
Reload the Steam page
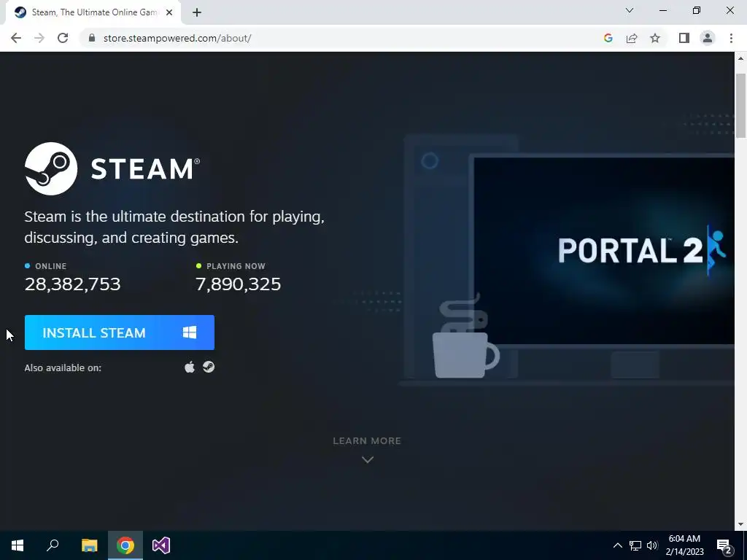pyautogui.click(x=63, y=38)
